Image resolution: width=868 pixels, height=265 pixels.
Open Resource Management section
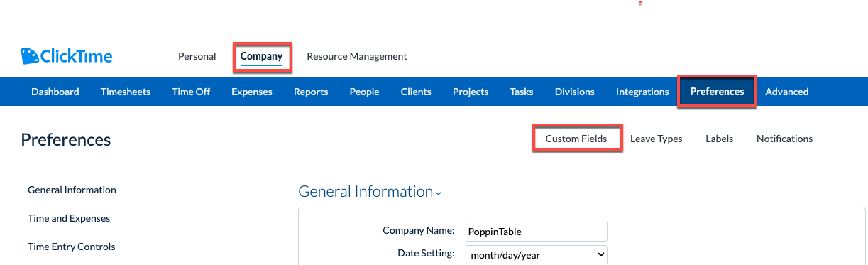tap(357, 56)
